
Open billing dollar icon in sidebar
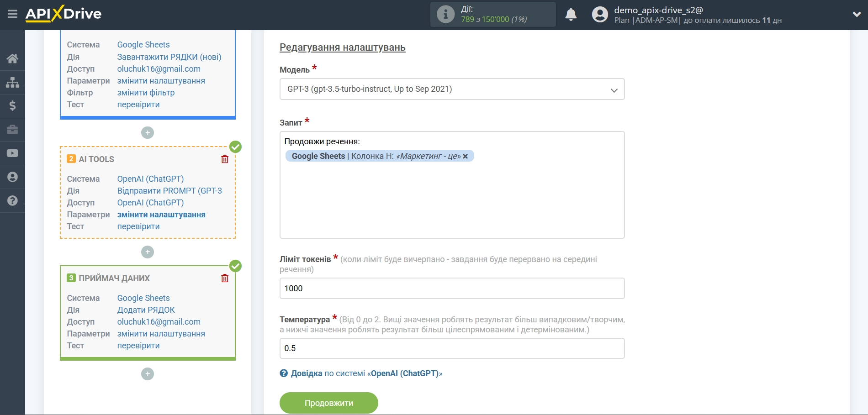[12, 106]
